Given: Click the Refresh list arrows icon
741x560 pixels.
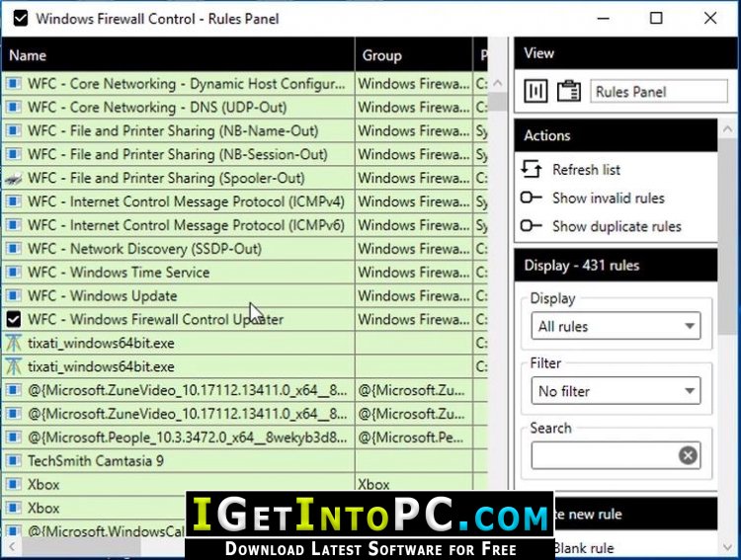Looking at the screenshot, I should 532,169.
